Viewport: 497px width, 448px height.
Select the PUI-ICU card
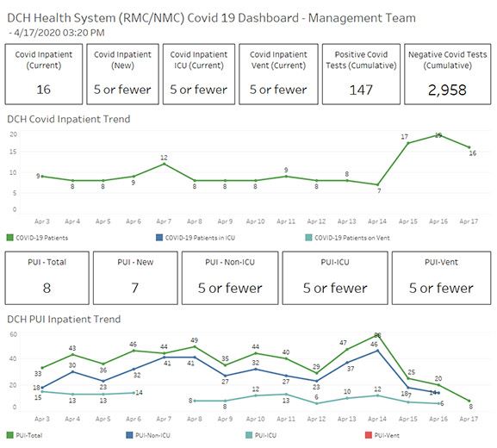(x=335, y=278)
